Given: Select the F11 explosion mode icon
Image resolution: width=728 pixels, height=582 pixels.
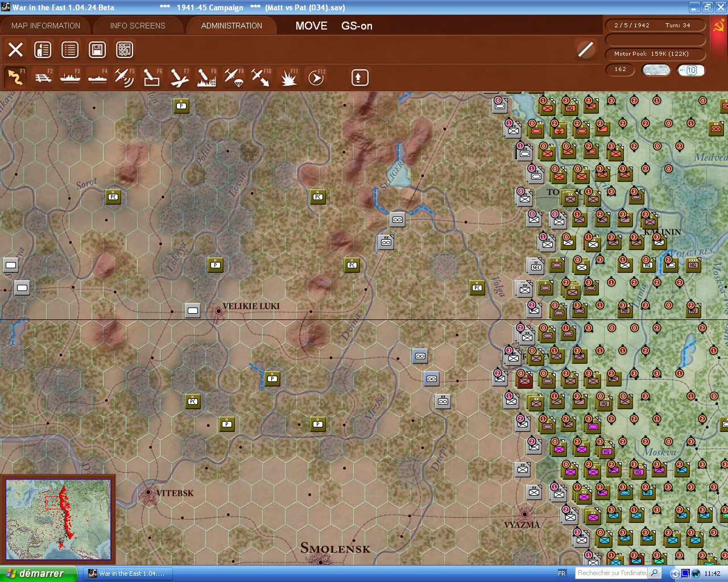Looking at the screenshot, I should click(x=288, y=77).
